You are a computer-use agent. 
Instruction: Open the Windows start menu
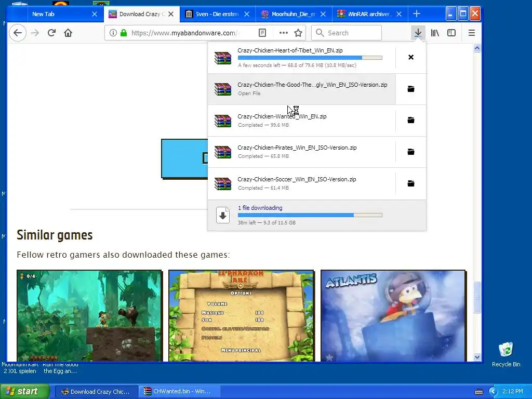24,391
